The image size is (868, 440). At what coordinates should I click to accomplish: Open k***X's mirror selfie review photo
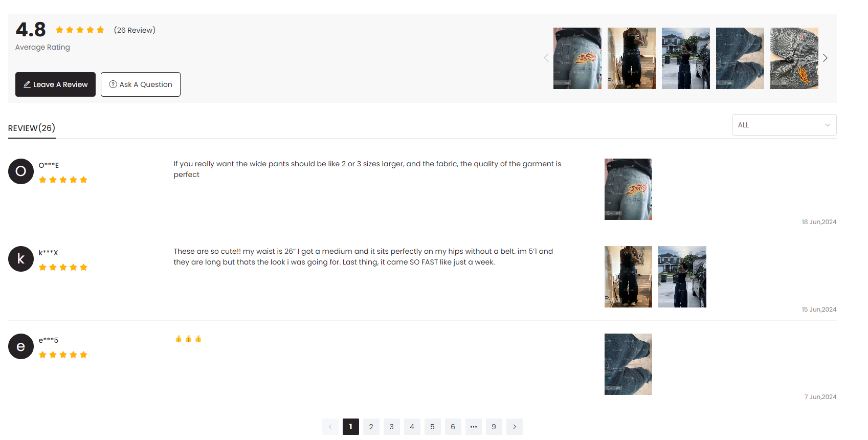[x=628, y=277]
